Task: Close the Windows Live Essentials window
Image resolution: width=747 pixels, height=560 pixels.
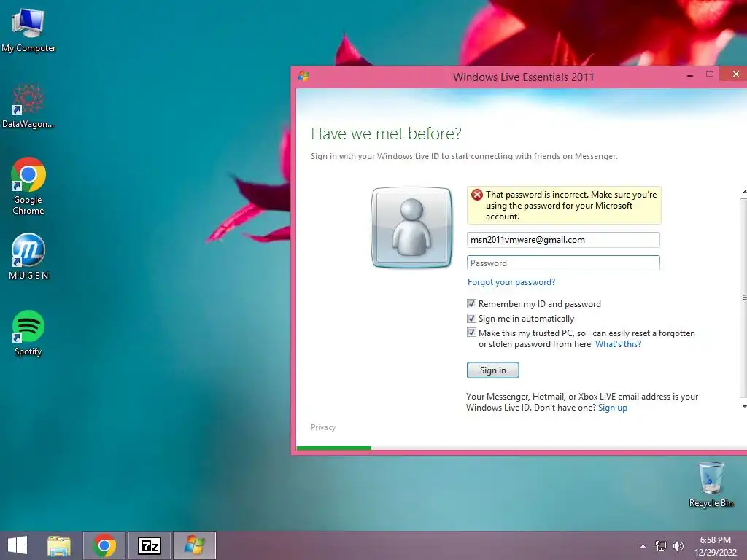Action: click(735, 74)
